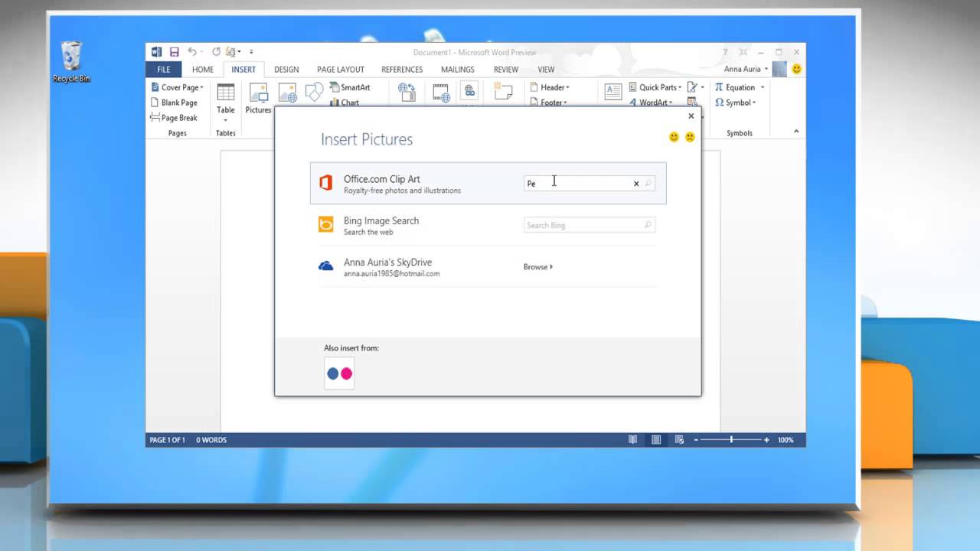Click the Blank Page option
The height and width of the screenshot is (551, 980).
pos(174,103)
